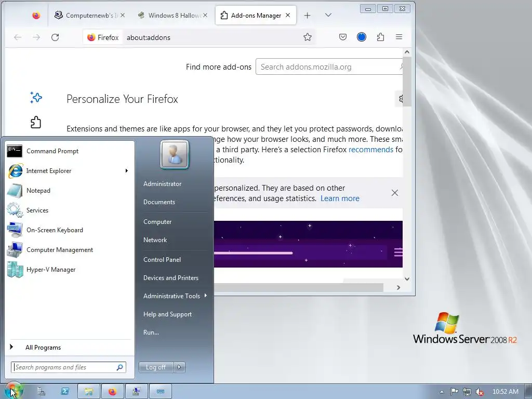
Task: Open Command Prompt from Start menu
Action: coord(70,151)
